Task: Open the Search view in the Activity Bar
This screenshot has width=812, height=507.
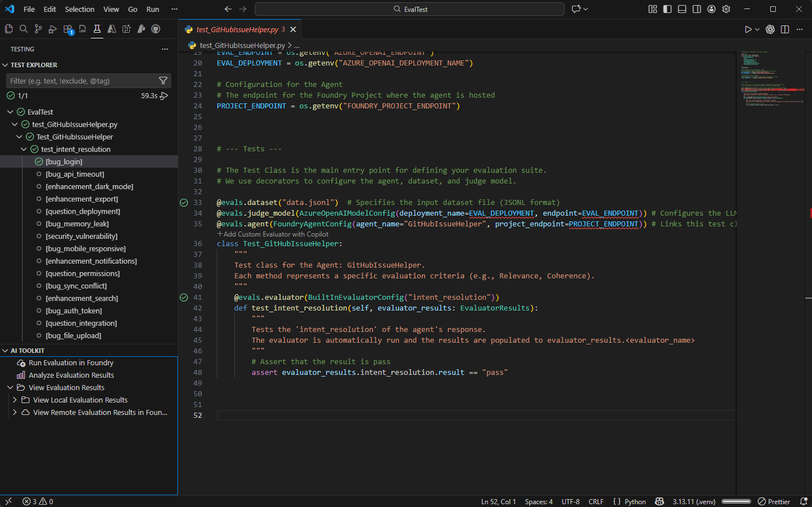Action: pos(25,29)
